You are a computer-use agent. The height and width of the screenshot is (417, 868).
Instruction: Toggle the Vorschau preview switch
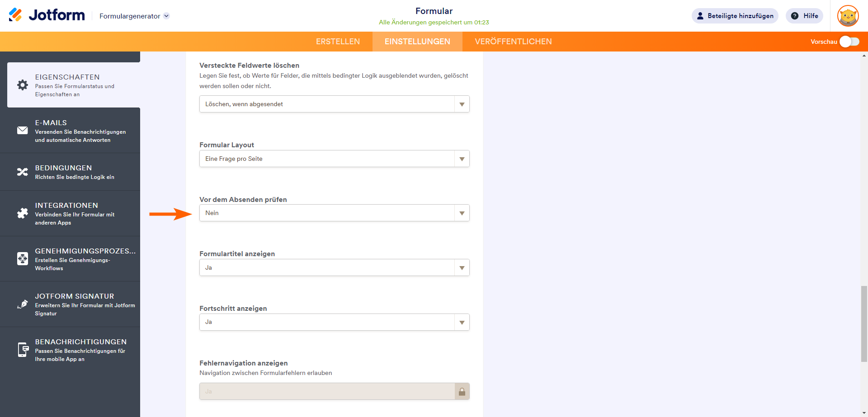[849, 42]
